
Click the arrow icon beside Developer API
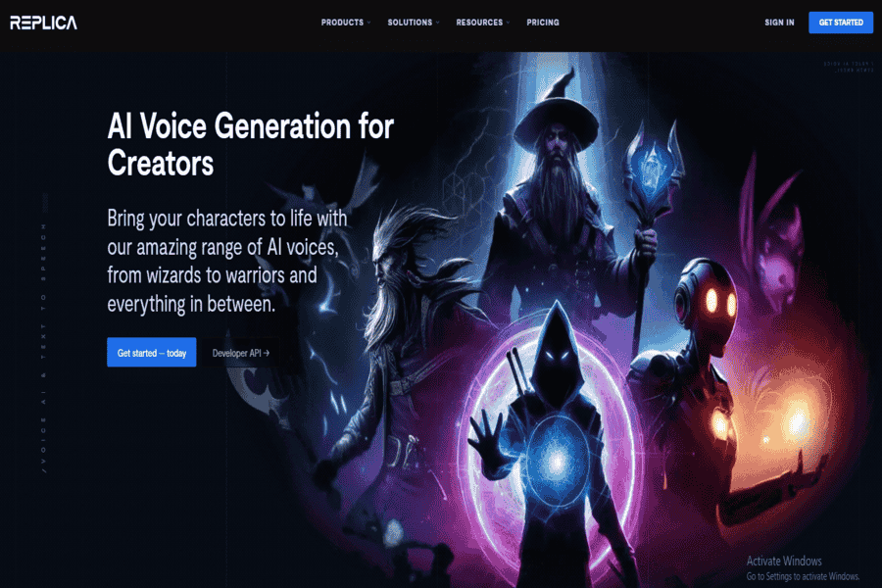(267, 353)
